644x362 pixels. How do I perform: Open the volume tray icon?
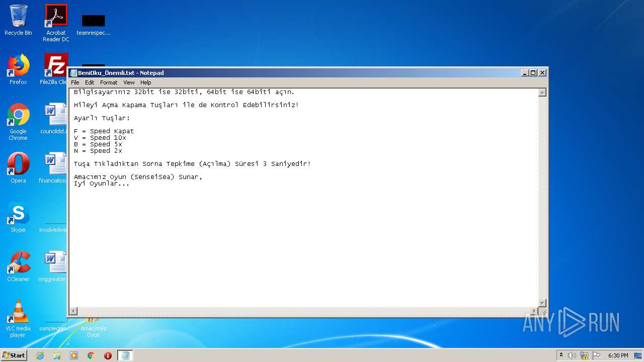coord(572,355)
